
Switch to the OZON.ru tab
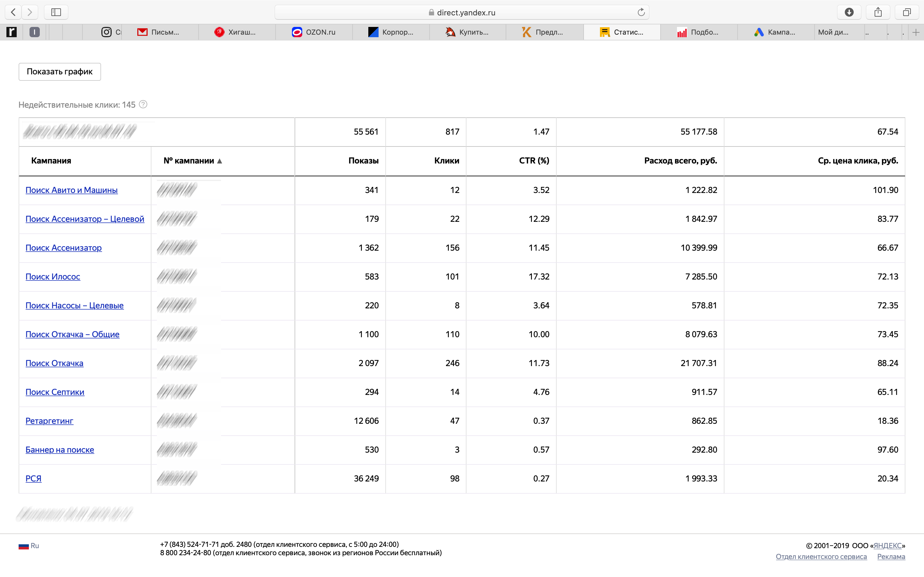pyautogui.click(x=314, y=32)
